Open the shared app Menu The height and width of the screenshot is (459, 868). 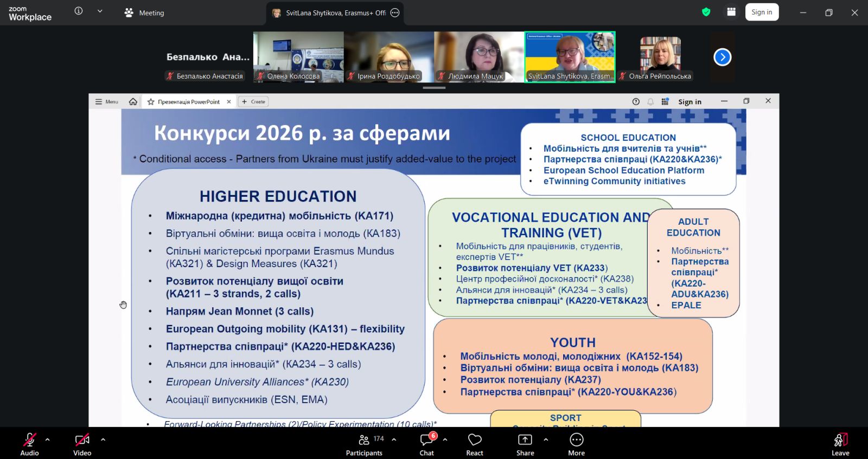coord(107,101)
